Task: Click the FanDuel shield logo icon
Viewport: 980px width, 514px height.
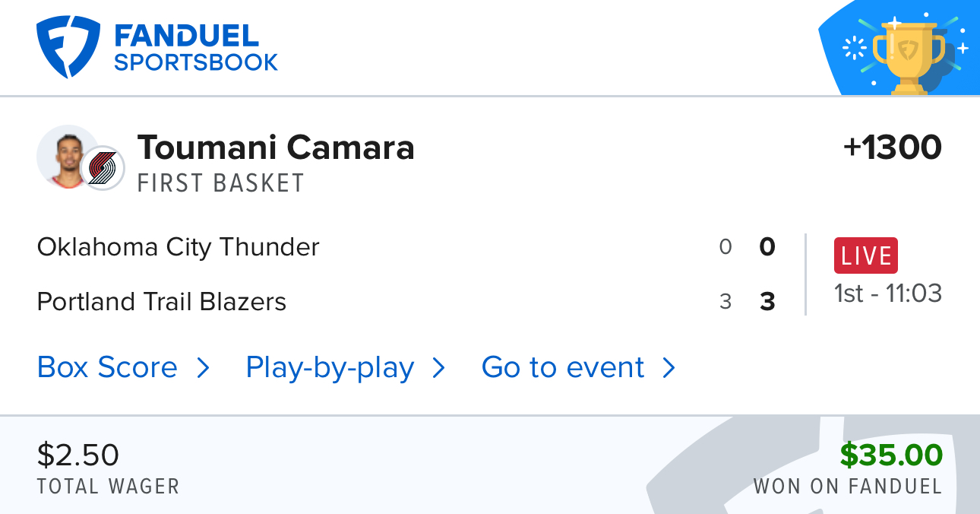Action: pyautogui.click(x=68, y=47)
